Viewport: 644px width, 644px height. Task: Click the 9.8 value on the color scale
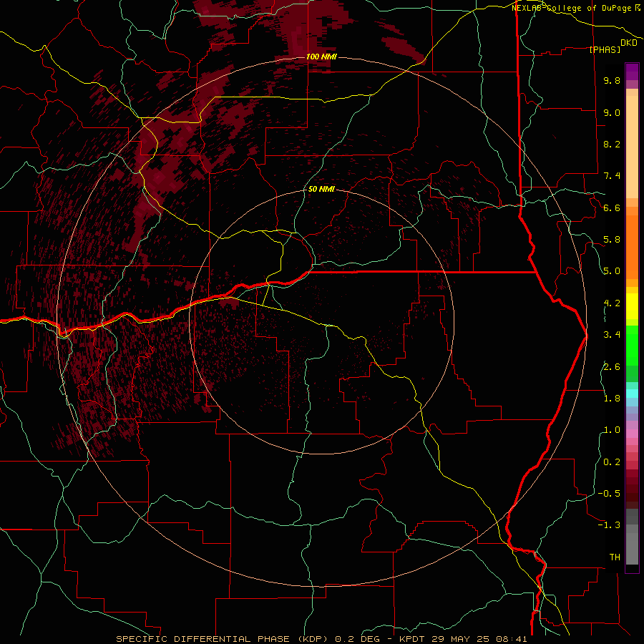tap(612, 80)
